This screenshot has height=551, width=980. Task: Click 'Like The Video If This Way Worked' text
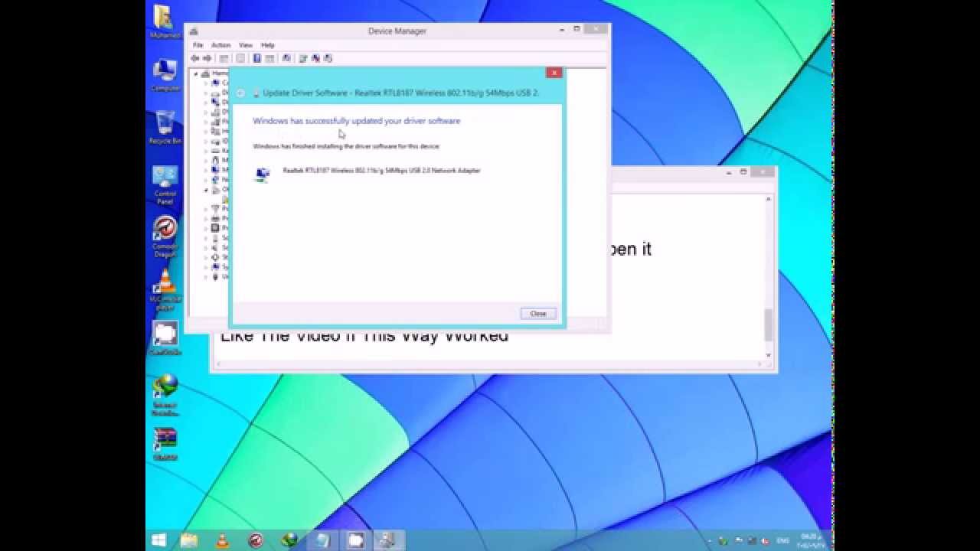364,337
